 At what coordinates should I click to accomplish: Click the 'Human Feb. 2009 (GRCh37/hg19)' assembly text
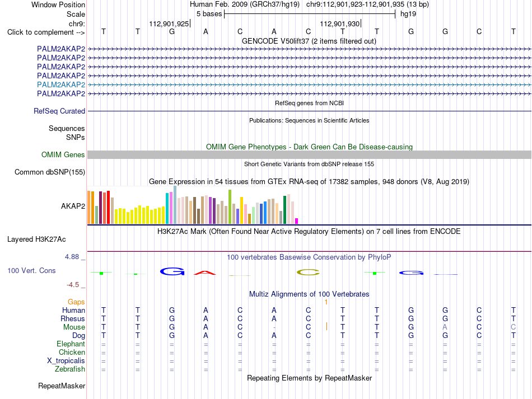point(245,4)
